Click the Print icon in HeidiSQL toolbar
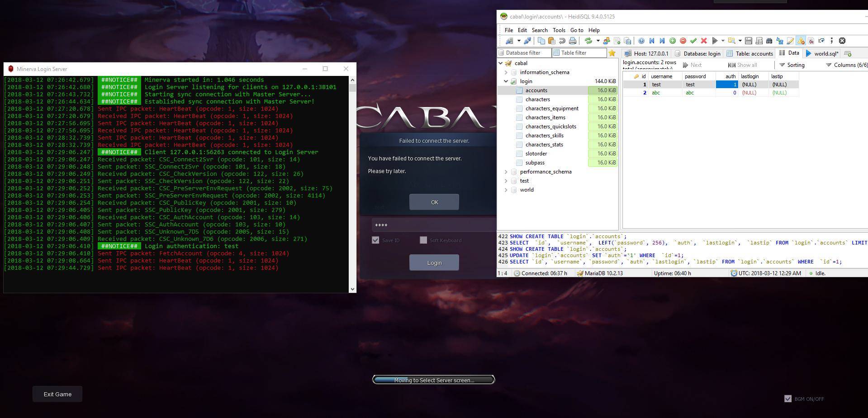The image size is (868, 418). (572, 41)
